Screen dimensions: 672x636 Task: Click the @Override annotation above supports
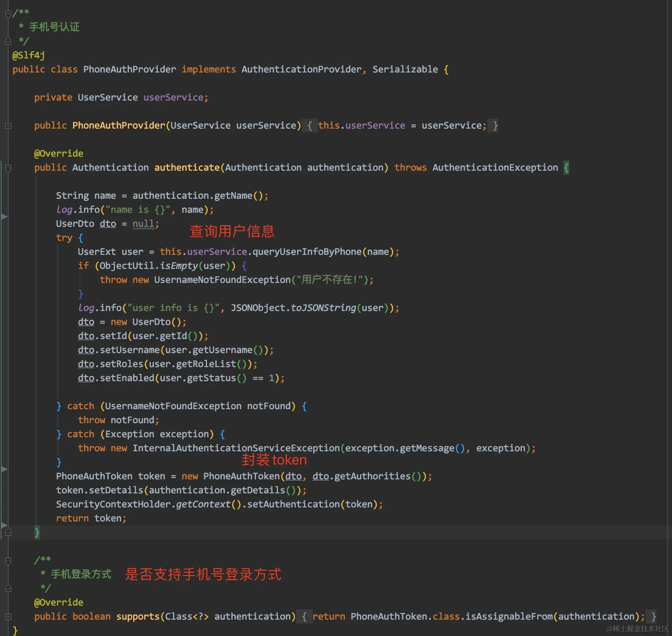58,602
